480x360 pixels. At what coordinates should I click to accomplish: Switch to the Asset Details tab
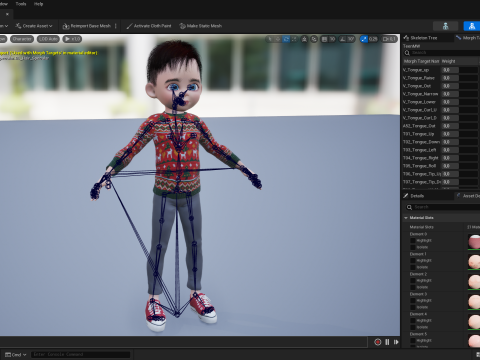pos(468,196)
